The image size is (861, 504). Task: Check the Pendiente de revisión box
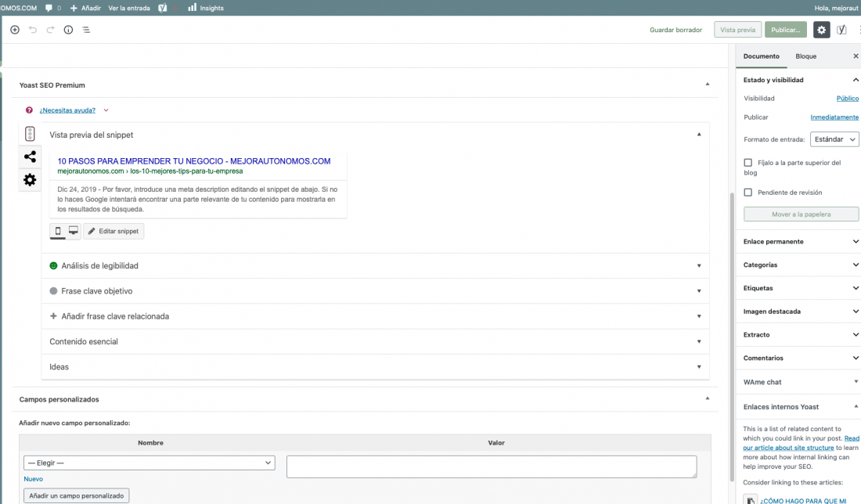tap(748, 193)
